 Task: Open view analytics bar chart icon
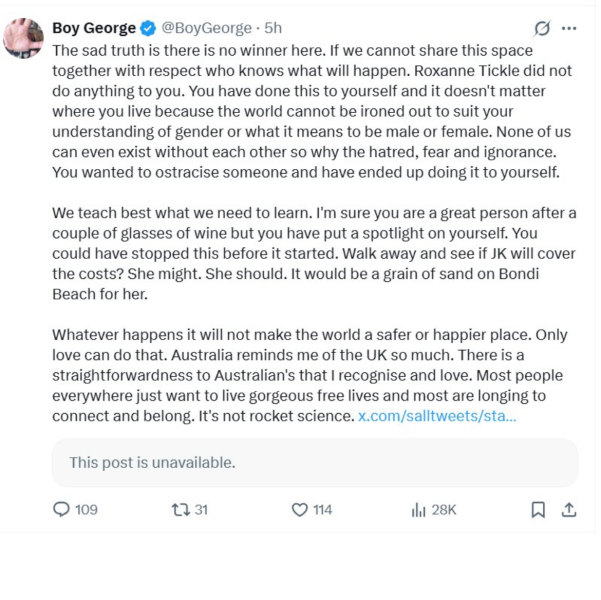tap(418, 510)
